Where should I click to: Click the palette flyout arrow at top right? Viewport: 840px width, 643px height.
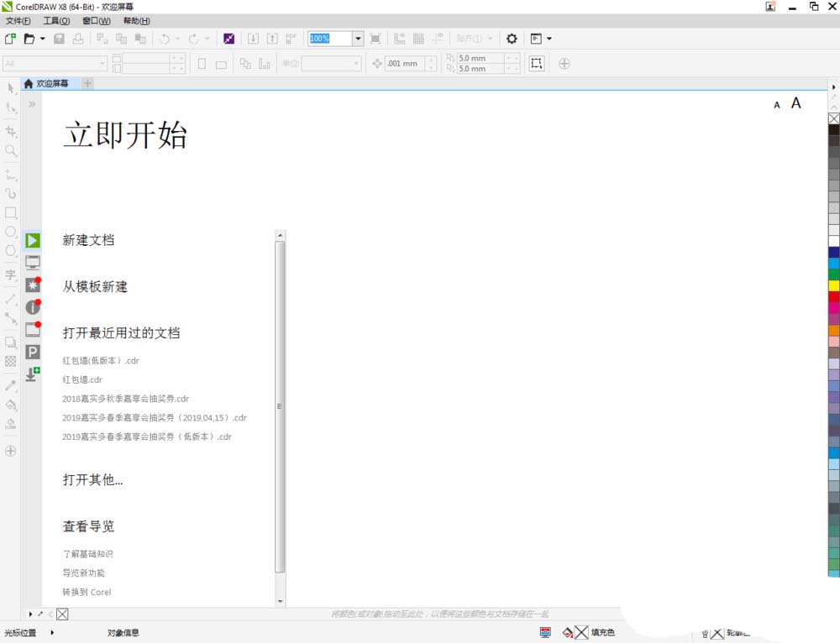pos(833,86)
